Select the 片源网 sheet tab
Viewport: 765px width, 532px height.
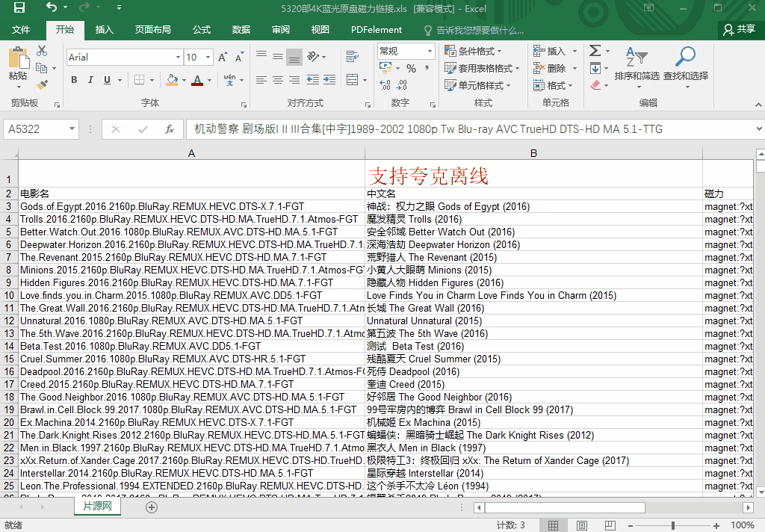coord(97,507)
